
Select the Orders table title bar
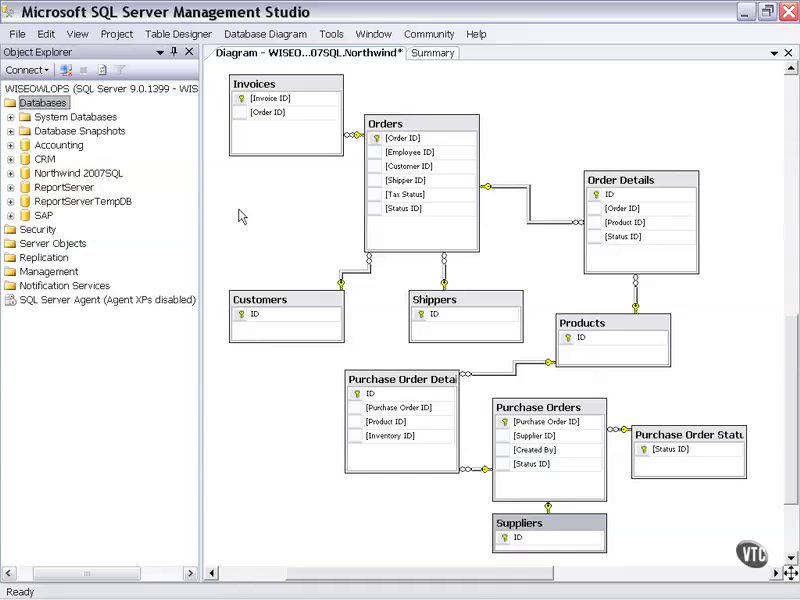point(422,123)
